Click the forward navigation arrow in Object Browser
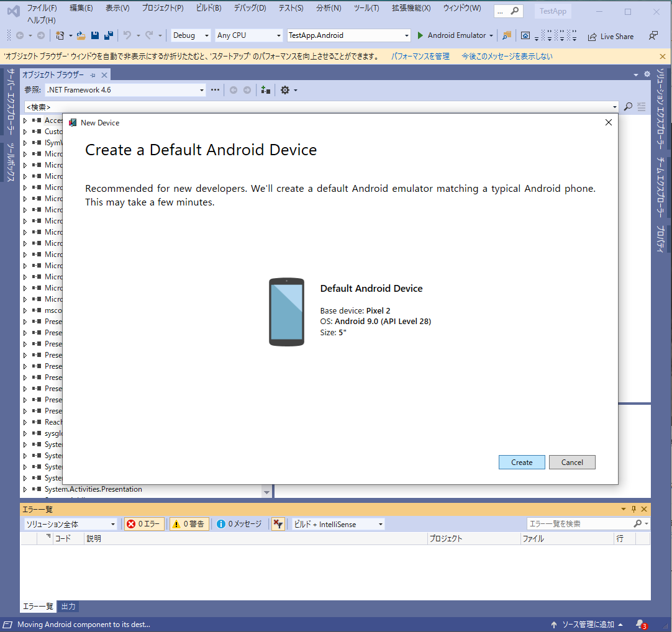This screenshot has height=632, width=672. click(x=248, y=90)
